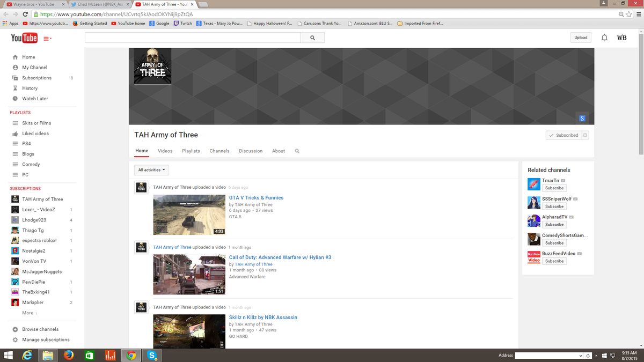Viewport: 644px width, 362px height.
Task: Open the Twitch bookmark
Action: [x=183, y=24]
